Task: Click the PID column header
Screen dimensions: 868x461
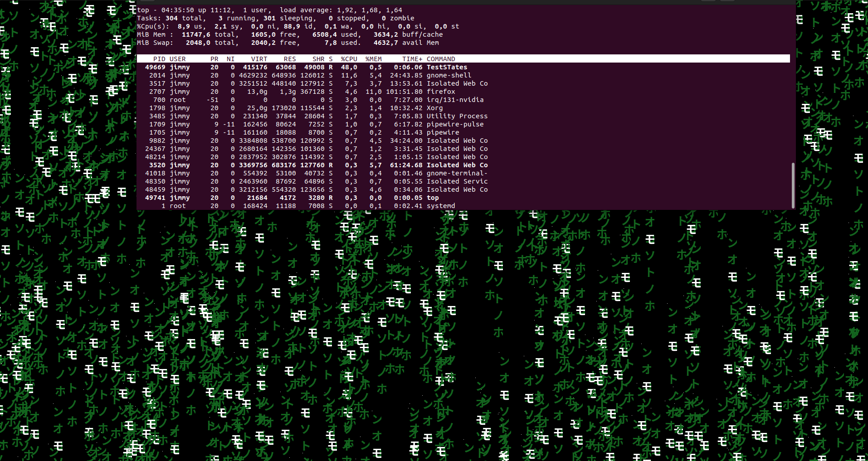Action: [159, 59]
